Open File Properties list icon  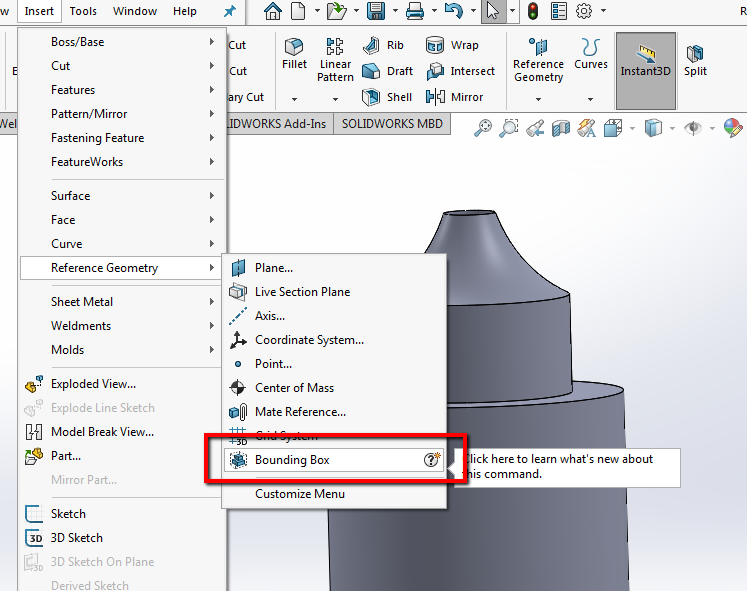558,11
